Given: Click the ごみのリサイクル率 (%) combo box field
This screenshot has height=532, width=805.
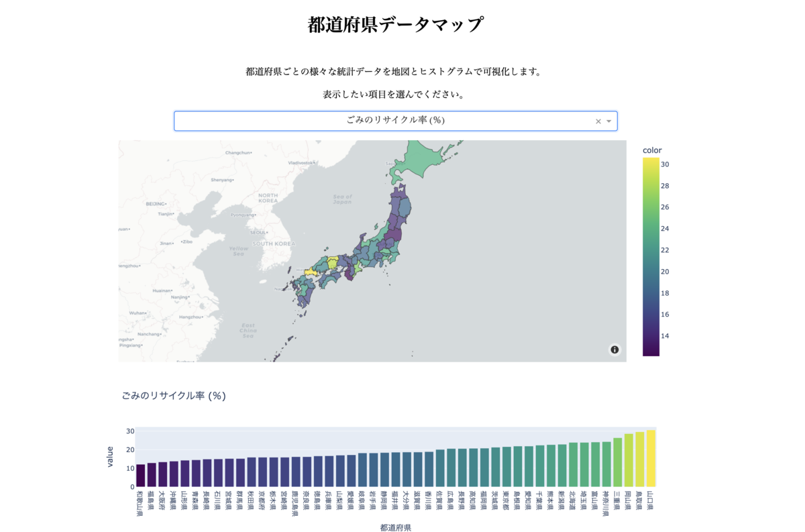Looking at the screenshot, I should [x=396, y=121].
